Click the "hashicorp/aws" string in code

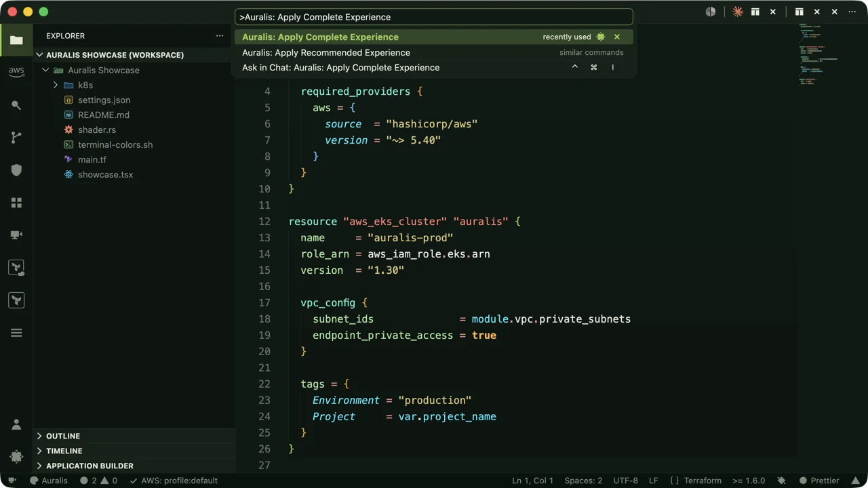point(432,124)
